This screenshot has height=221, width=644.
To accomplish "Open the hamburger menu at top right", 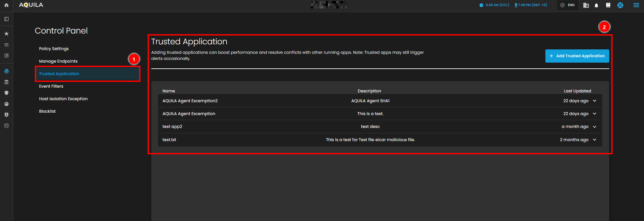I will pyautogui.click(x=636, y=5).
